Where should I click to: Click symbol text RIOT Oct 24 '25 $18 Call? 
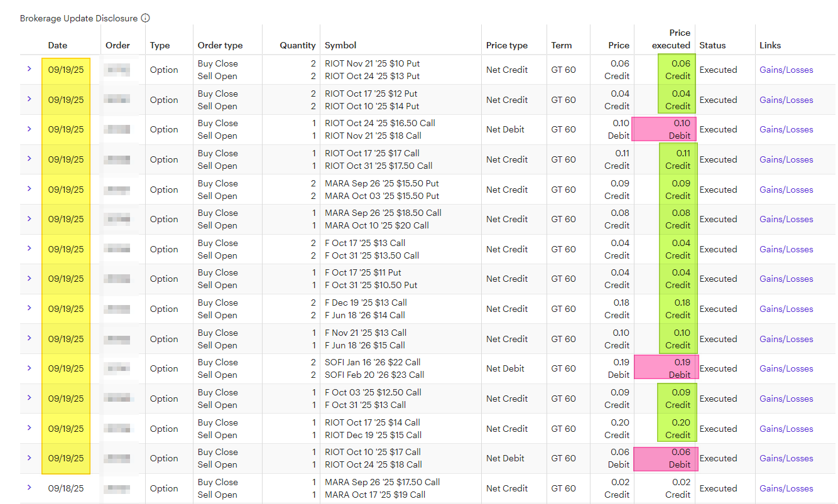[x=373, y=464]
